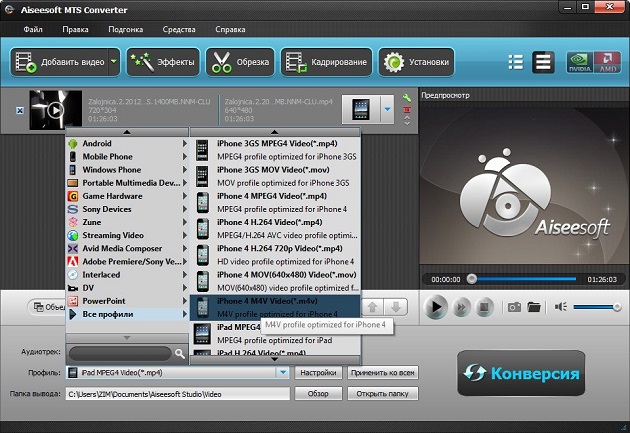
Task: Toggle NVIDIA acceleration icon
Action: coord(580,62)
